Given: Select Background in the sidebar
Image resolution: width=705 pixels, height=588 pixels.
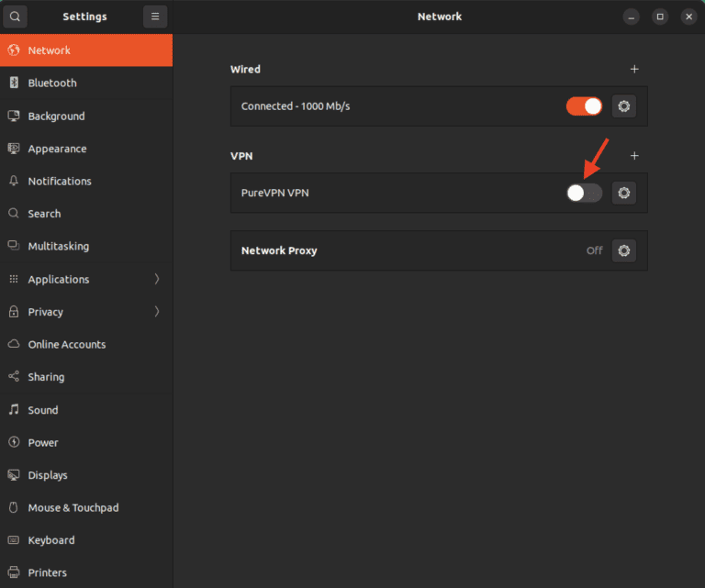Looking at the screenshot, I should pyautogui.click(x=56, y=116).
